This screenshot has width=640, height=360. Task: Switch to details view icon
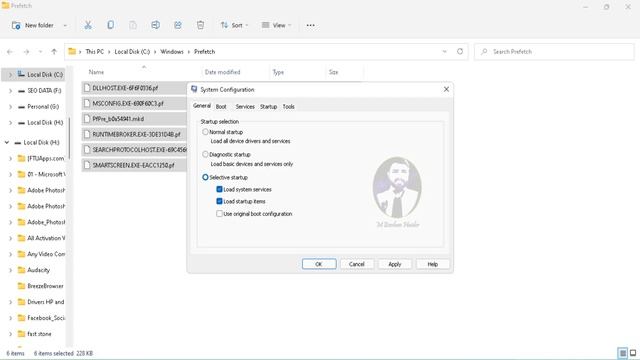622,353
